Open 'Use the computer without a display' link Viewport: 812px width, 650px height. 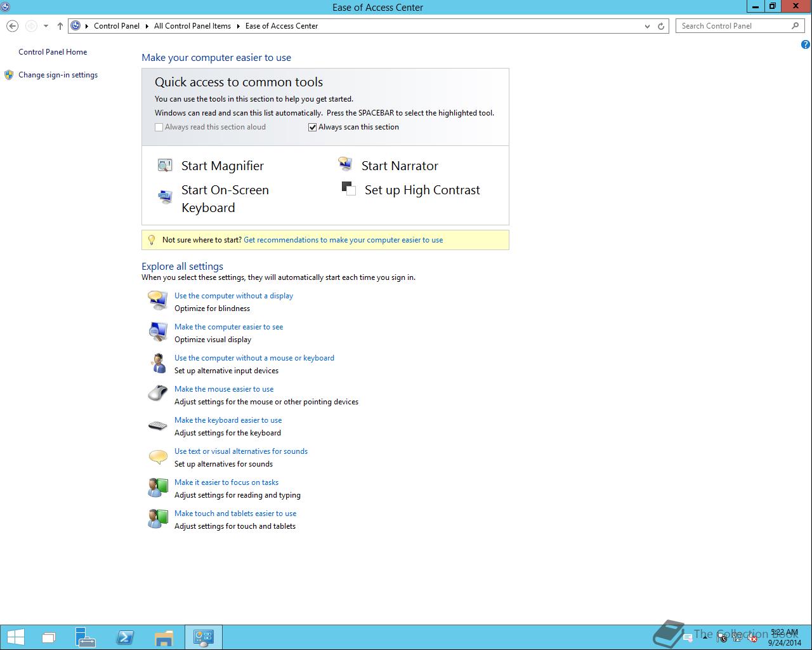click(233, 296)
